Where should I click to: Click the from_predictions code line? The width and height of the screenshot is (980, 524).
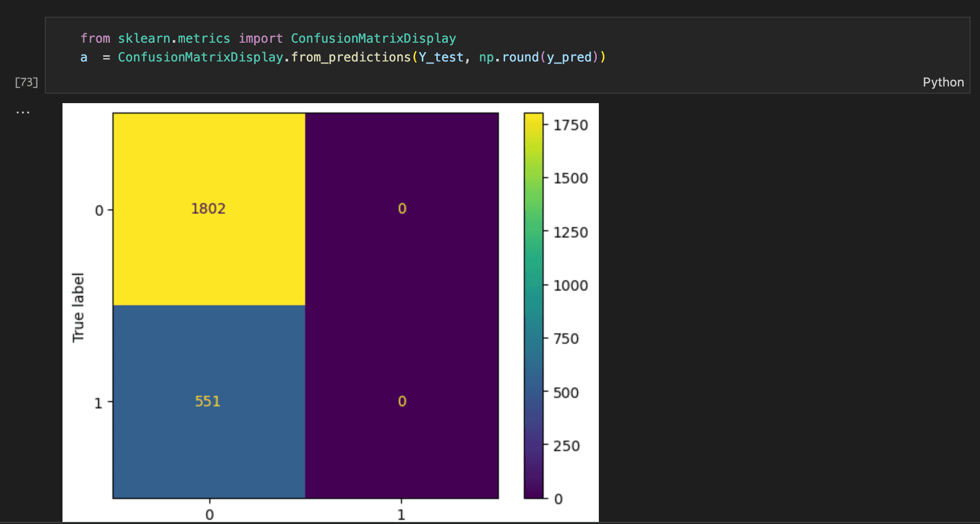[x=343, y=57]
